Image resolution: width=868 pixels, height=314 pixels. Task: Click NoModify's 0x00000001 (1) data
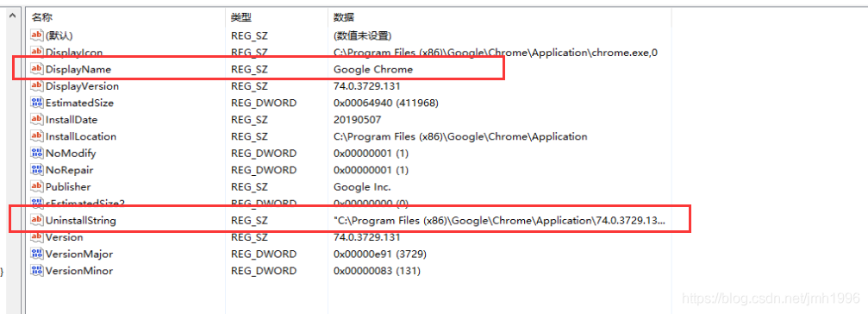pyautogui.click(x=371, y=153)
